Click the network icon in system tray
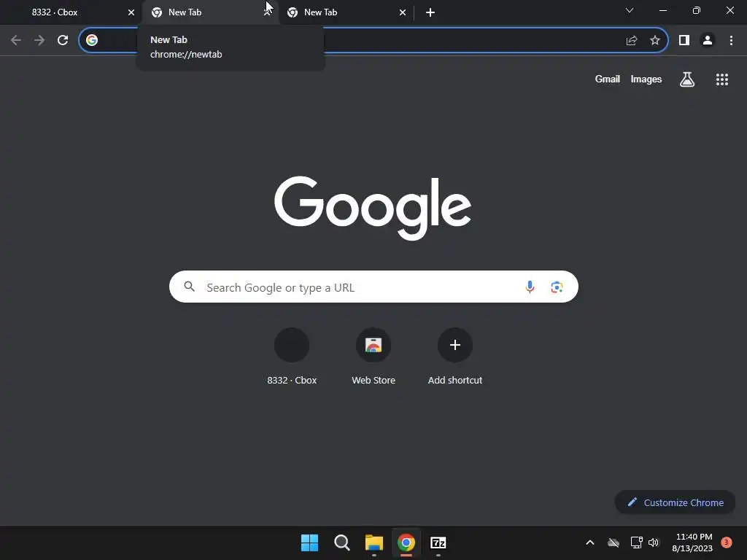Screen dimensions: 747x560 click(x=636, y=542)
